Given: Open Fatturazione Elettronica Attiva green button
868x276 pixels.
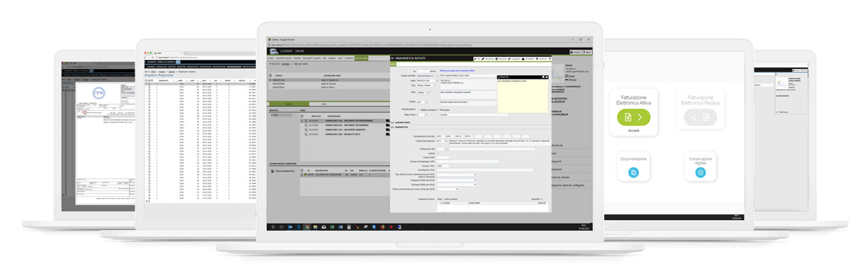Looking at the screenshot, I should [x=634, y=117].
